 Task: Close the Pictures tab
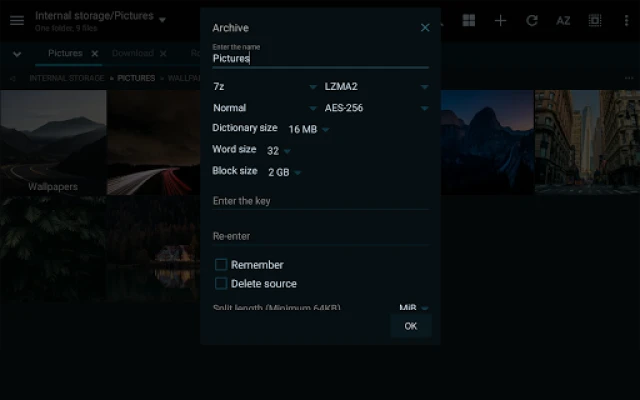95,53
